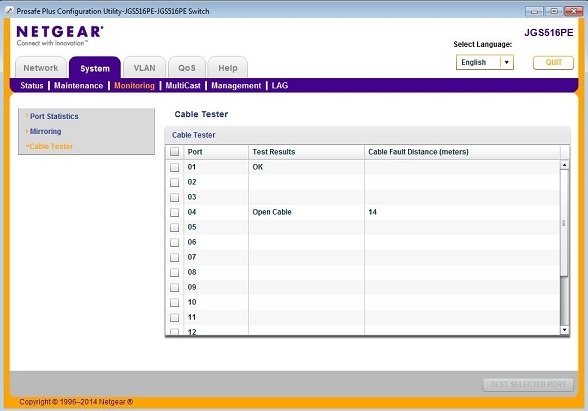The image size is (588, 411).
Task: Click the Port column header
Action: point(216,152)
